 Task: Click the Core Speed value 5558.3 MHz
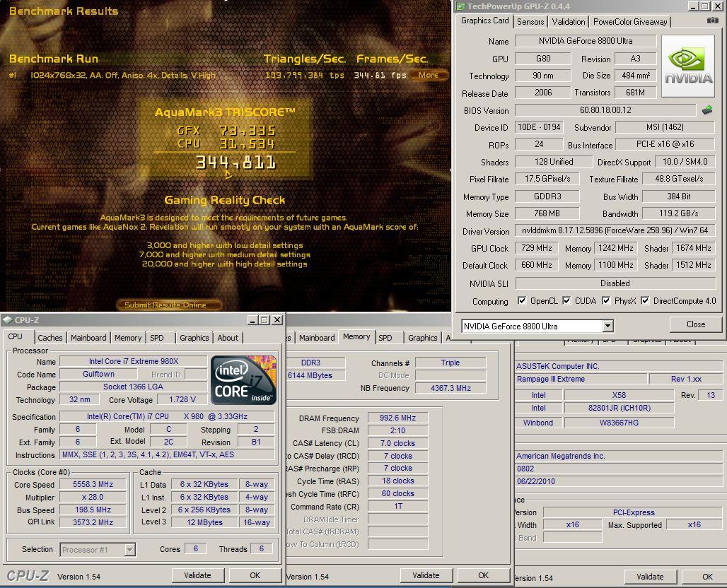pos(93,484)
